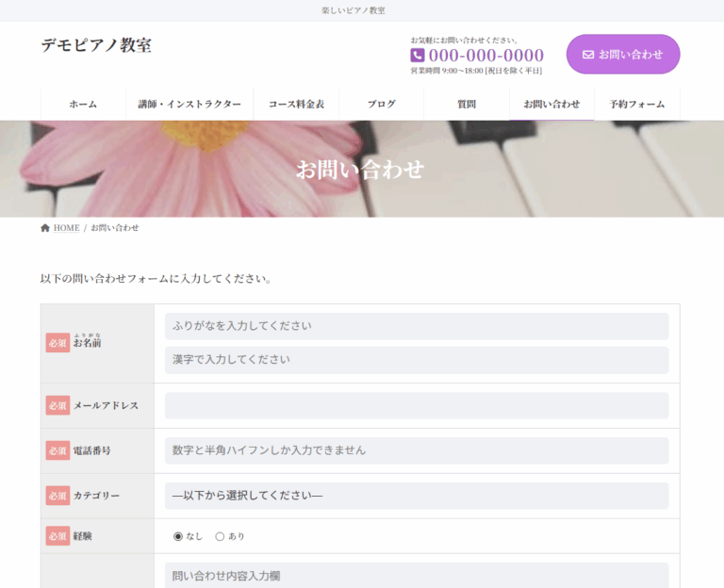Open the 質問 menu item
Screen dimensions: 724x588
[x=466, y=105]
